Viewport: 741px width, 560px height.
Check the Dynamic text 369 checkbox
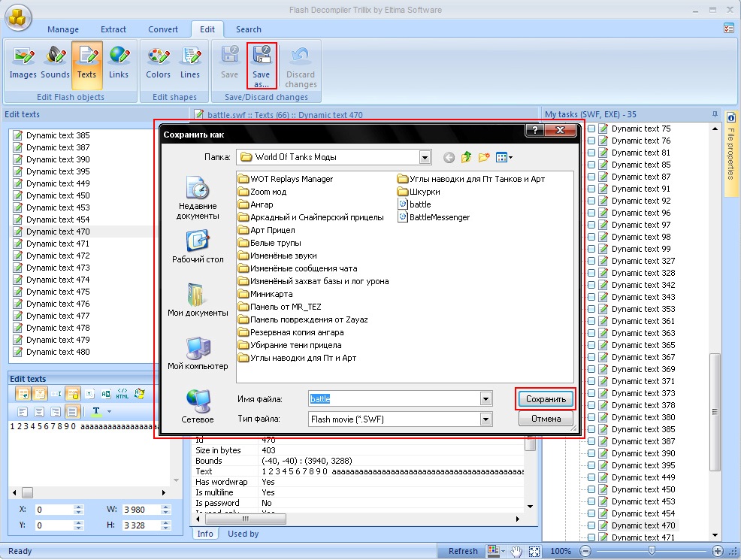(591, 369)
